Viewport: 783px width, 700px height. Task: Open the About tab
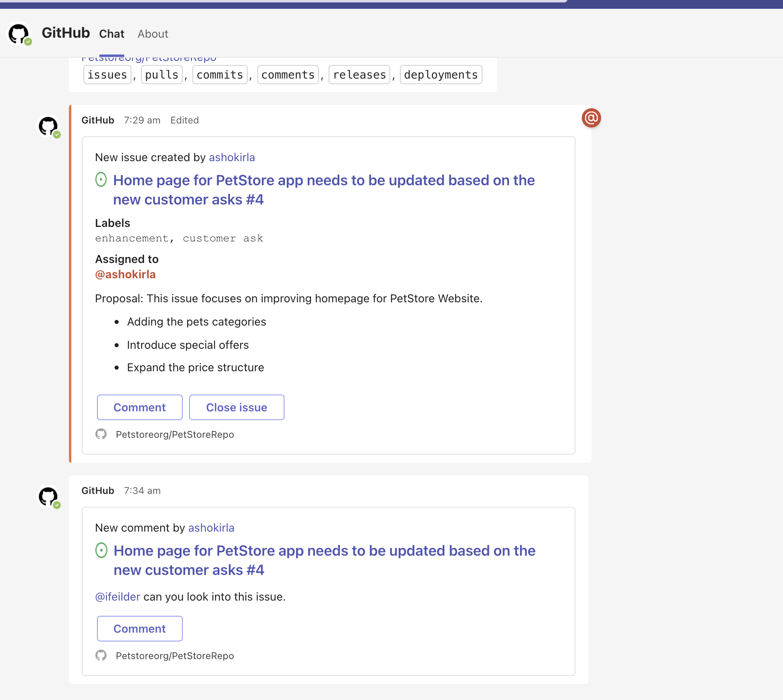(x=153, y=34)
